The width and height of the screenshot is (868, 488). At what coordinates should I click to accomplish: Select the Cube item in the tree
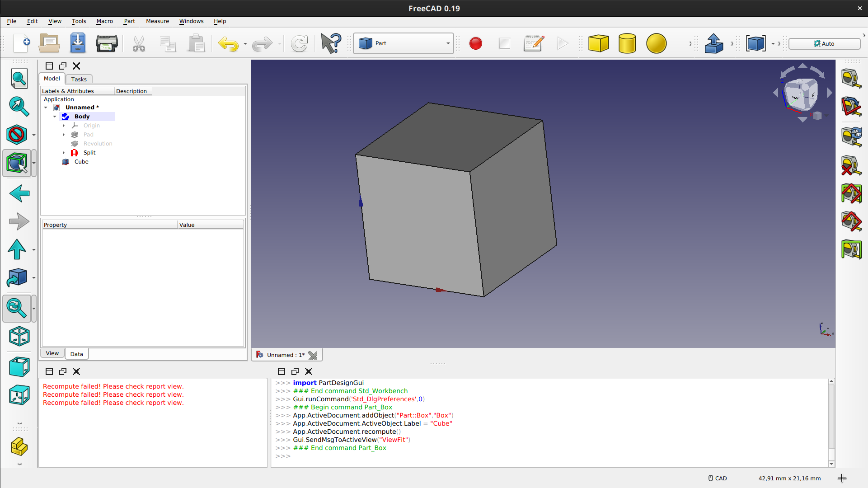pyautogui.click(x=81, y=162)
